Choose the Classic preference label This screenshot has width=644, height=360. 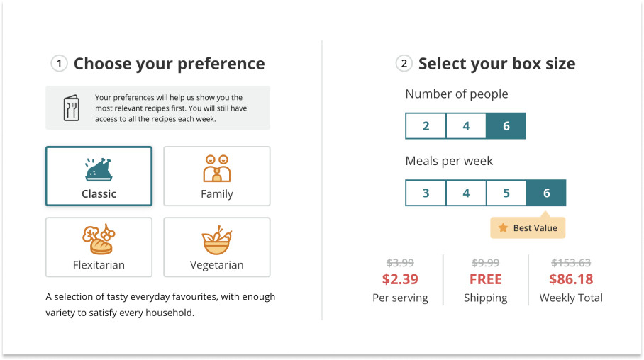pos(99,193)
